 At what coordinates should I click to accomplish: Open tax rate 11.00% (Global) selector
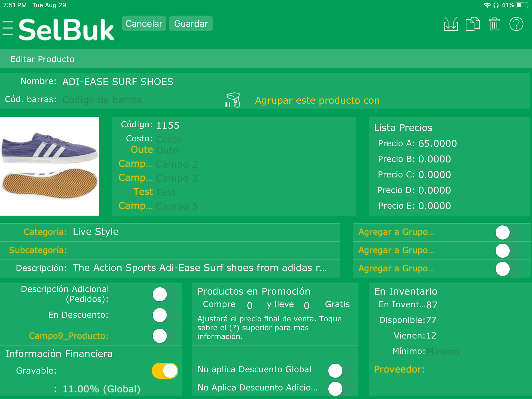[x=101, y=389]
